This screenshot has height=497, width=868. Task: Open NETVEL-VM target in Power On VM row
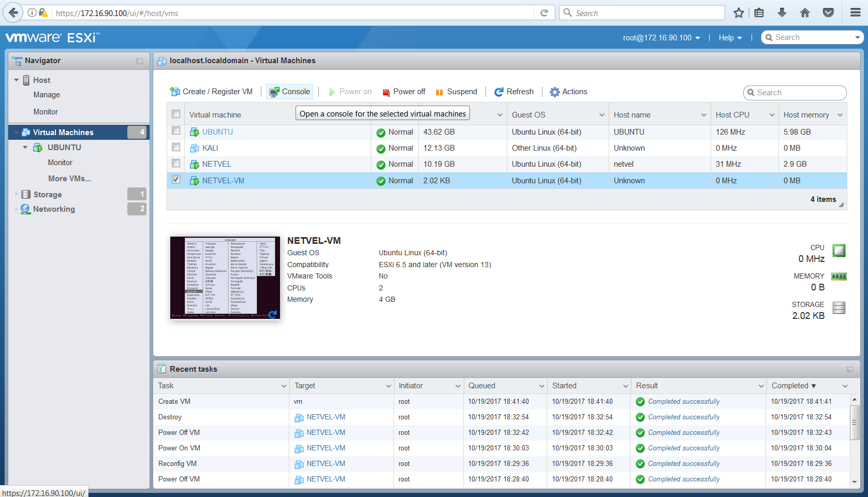326,448
